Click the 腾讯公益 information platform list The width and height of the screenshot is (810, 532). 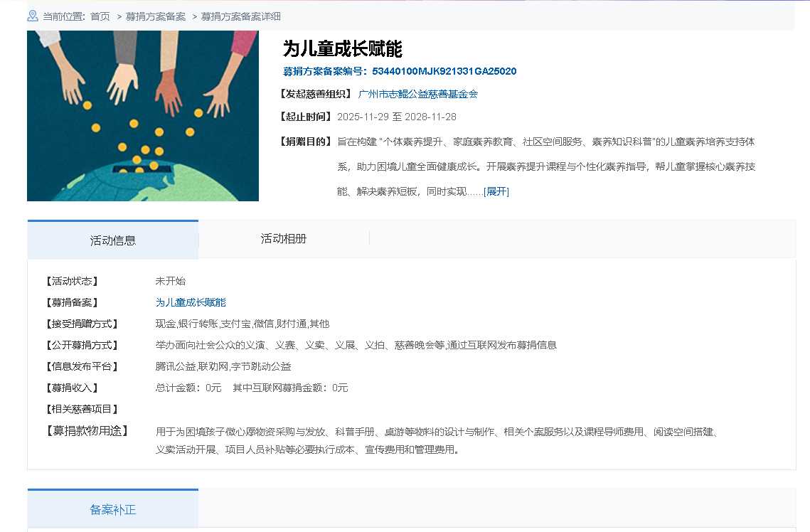[x=223, y=366]
